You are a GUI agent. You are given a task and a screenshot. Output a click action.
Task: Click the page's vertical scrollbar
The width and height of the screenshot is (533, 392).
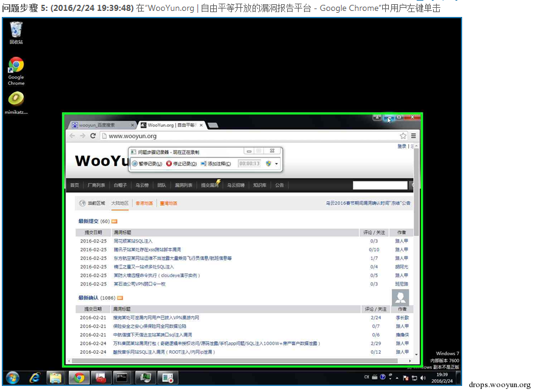[x=416, y=192]
